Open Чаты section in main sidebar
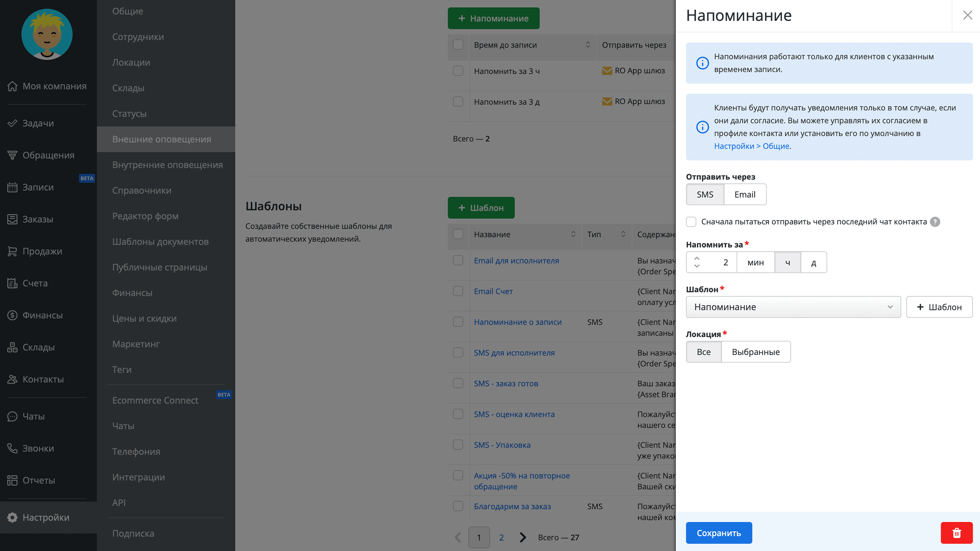980x551 pixels. pyautogui.click(x=33, y=416)
